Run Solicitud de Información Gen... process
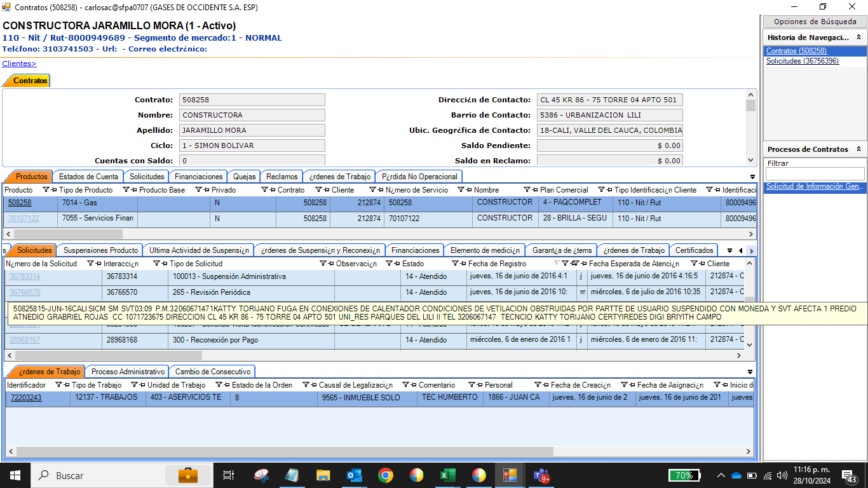 [815, 187]
